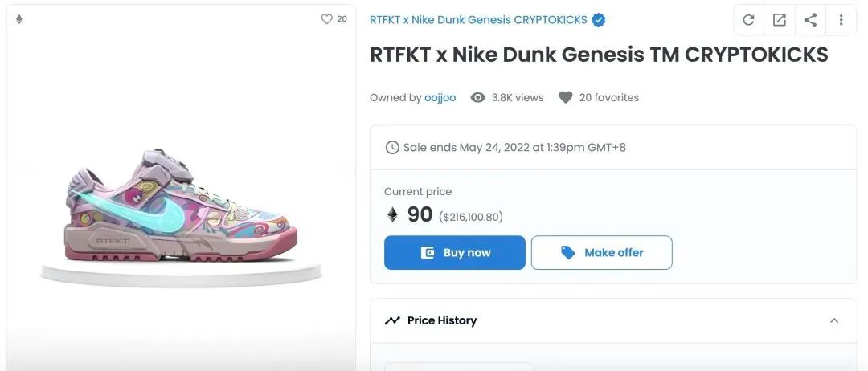Click the Price History trend line icon
Screen dimensions: 868x371
coord(392,320)
